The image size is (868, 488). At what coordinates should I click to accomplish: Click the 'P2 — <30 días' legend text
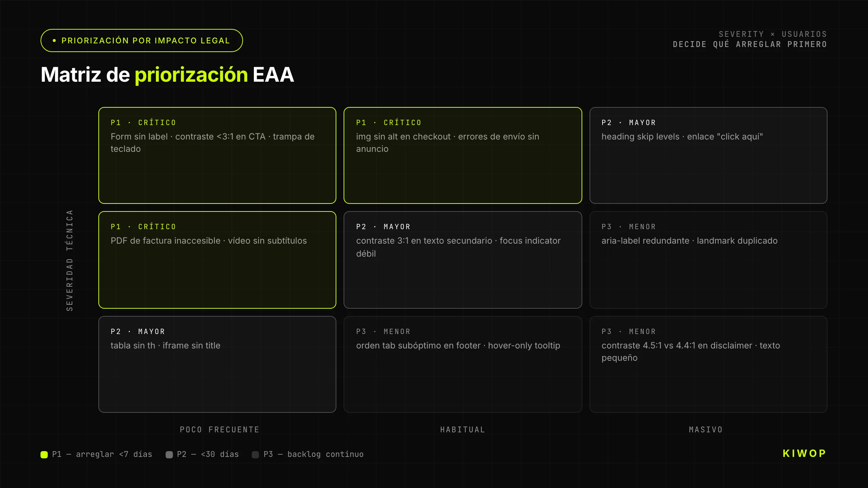coord(208,454)
